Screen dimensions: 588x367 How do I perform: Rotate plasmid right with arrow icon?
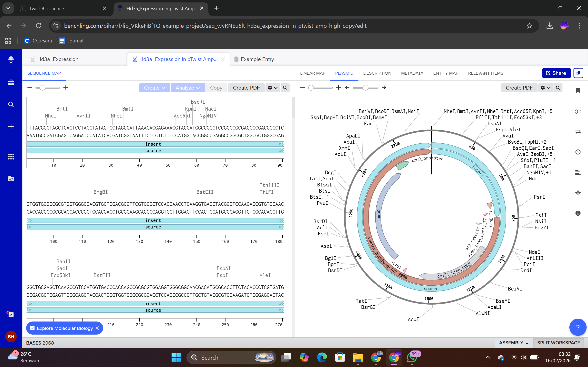pos(384,87)
